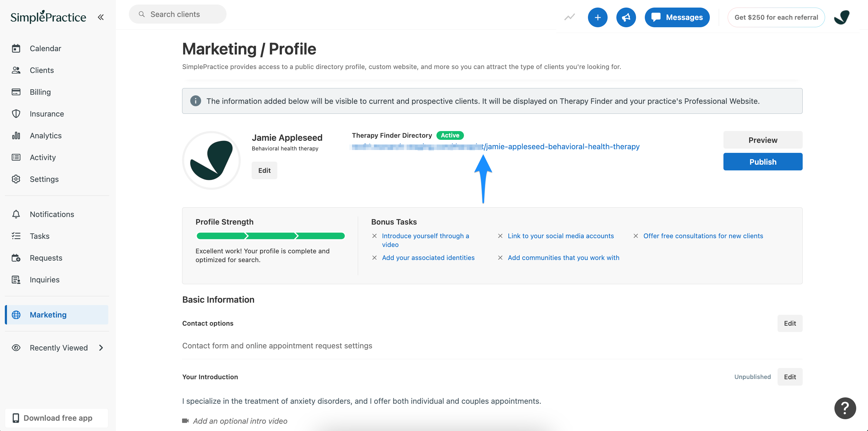Click the Download free app button
The image size is (868, 431).
(x=57, y=418)
